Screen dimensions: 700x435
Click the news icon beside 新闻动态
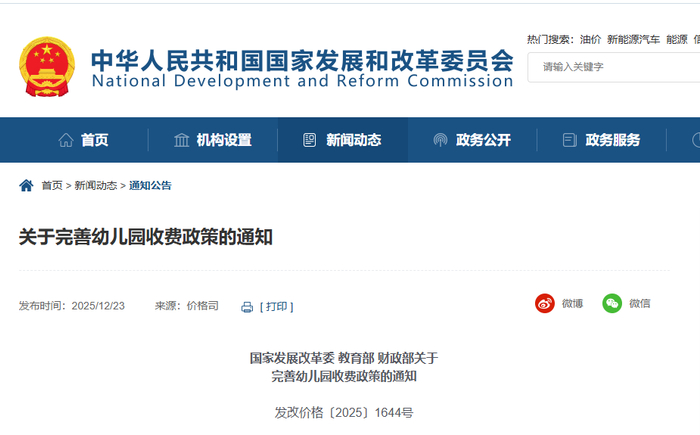click(309, 140)
